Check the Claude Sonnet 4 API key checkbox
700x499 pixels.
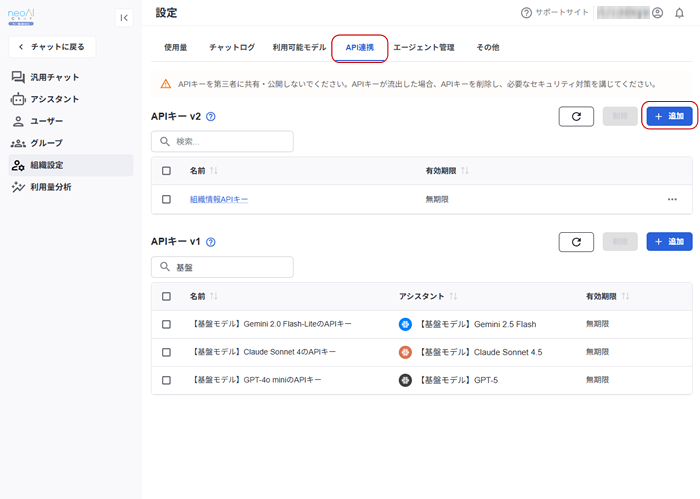(167, 353)
